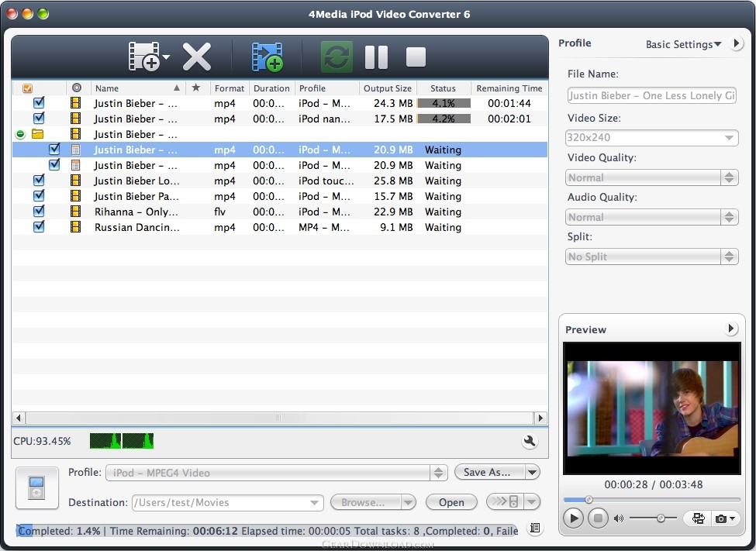The height and width of the screenshot is (551, 756).
Task: Click the green Convert icon
Action: click(337, 57)
